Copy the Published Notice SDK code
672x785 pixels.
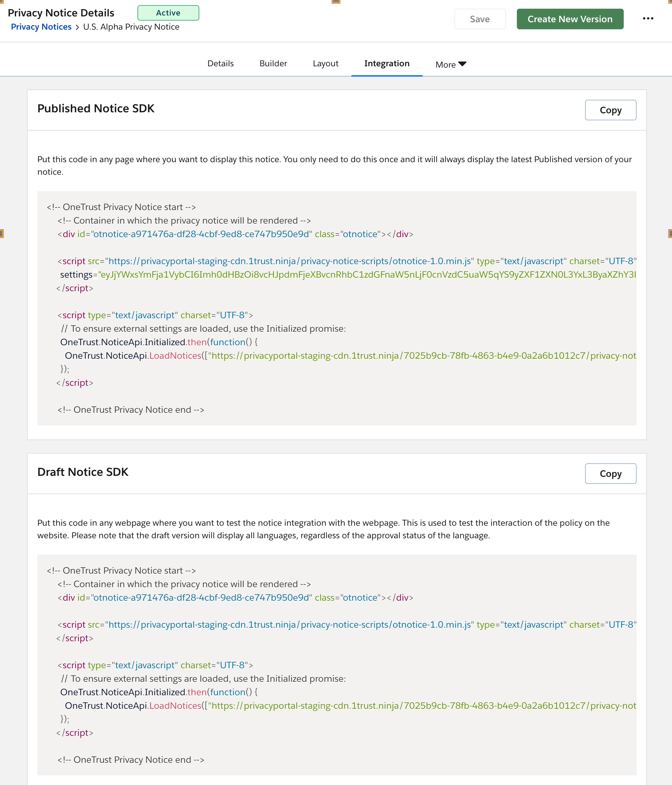(610, 110)
